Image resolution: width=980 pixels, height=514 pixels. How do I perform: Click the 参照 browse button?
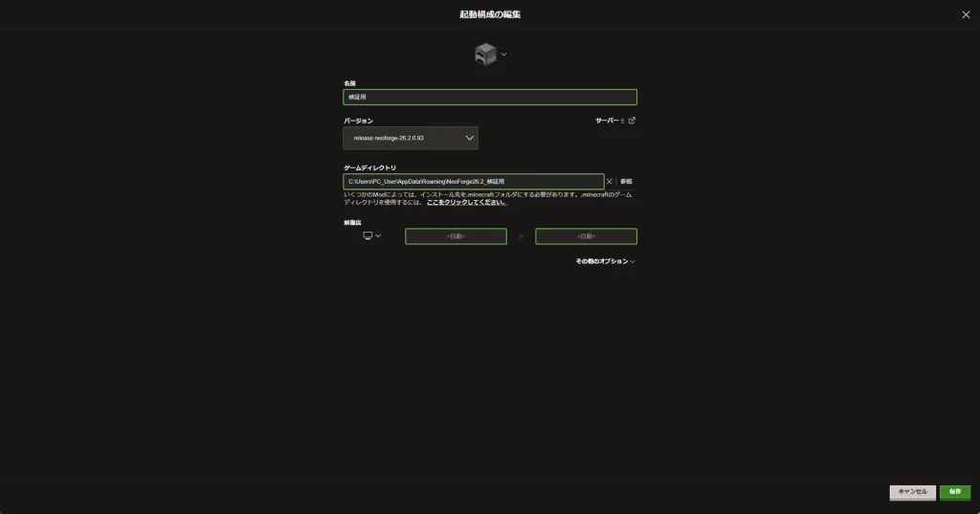(626, 181)
